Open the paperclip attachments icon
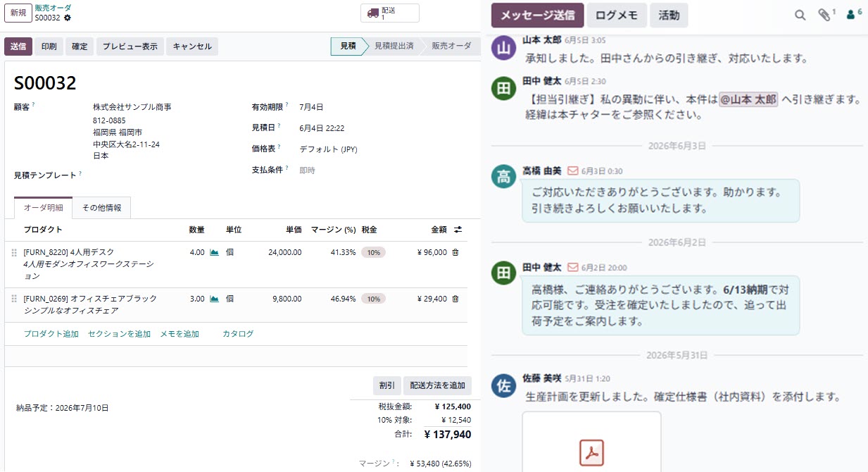This screenshot has height=472, width=868. [826, 14]
